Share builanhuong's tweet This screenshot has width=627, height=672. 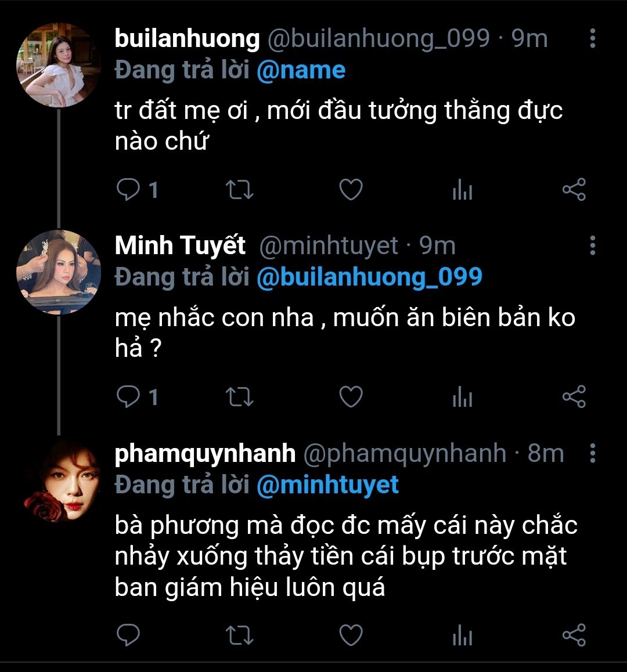(574, 190)
